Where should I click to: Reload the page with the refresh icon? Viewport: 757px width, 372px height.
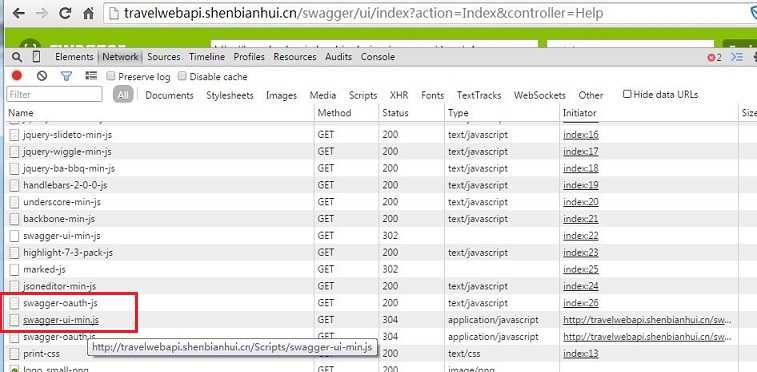(65, 13)
